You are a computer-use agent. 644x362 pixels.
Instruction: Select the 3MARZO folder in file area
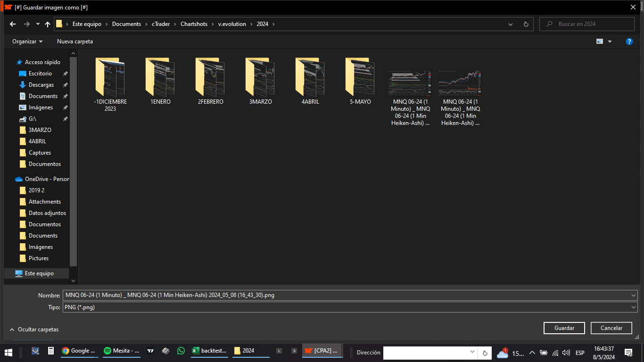click(x=260, y=81)
